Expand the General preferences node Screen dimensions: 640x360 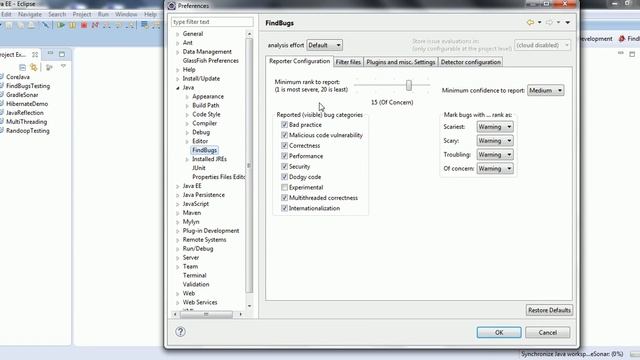pos(178,34)
